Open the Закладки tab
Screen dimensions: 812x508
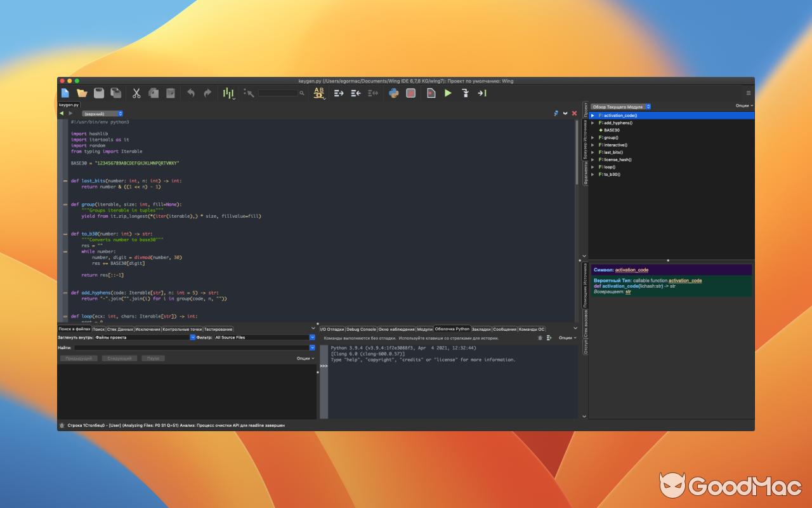tap(481, 329)
